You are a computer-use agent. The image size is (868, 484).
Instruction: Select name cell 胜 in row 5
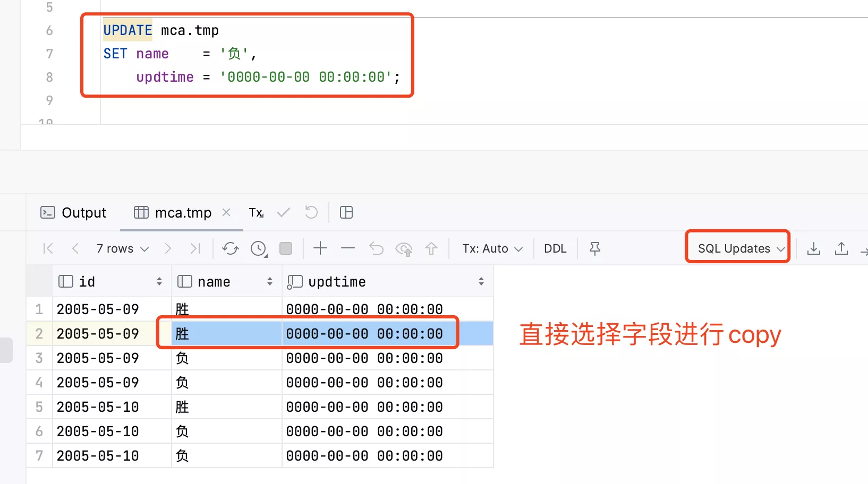point(227,407)
